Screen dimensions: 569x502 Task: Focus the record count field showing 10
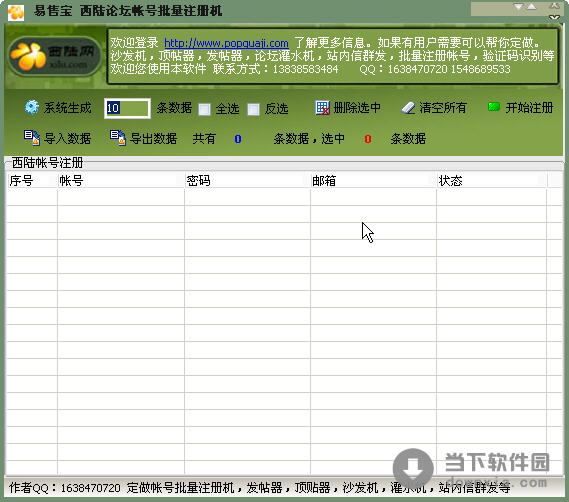[x=127, y=108]
